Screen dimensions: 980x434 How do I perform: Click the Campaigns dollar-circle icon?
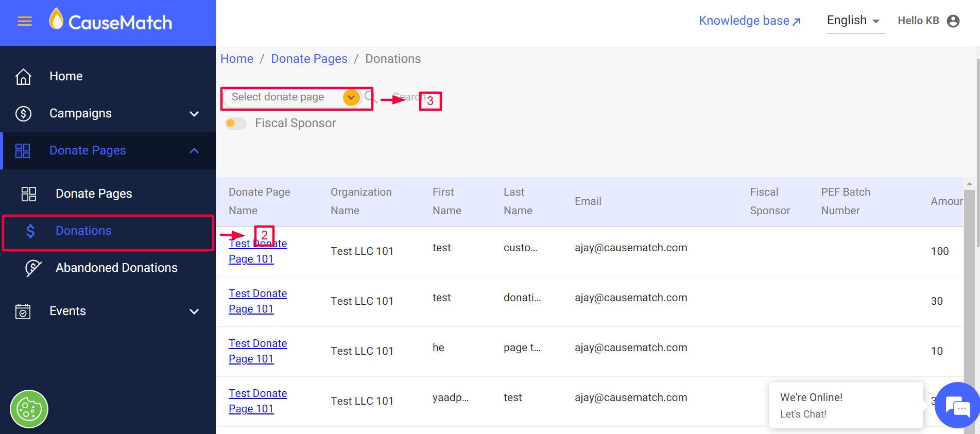(23, 113)
